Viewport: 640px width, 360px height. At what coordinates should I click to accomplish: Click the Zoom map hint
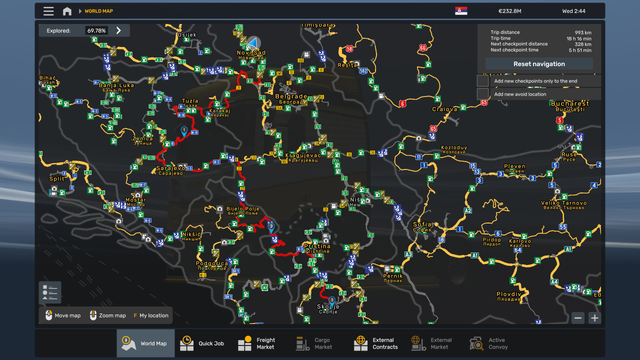pyautogui.click(x=108, y=316)
